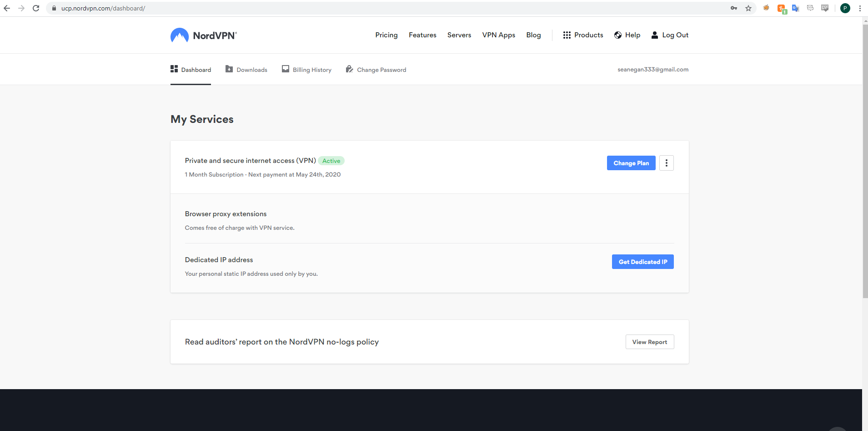This screenshot has height=431, width=868.
Task: Click the NordVPN wordmark text
Action: pos(215,35)
